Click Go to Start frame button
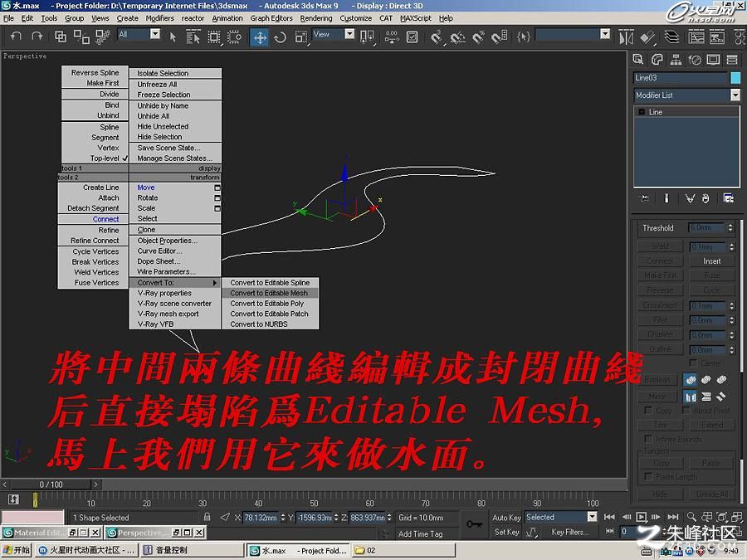The width and height of the screenshot is (747, 560). [610, 517]
